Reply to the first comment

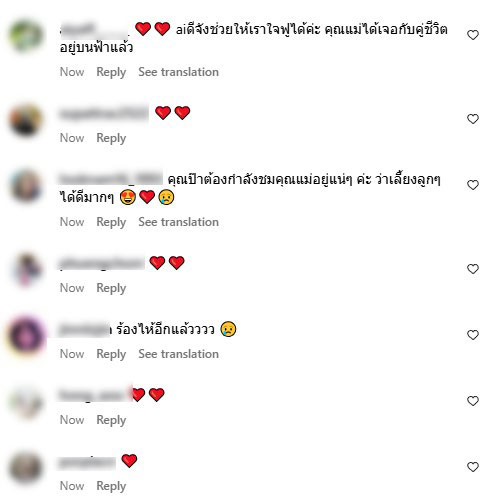[x=111, y=72]
